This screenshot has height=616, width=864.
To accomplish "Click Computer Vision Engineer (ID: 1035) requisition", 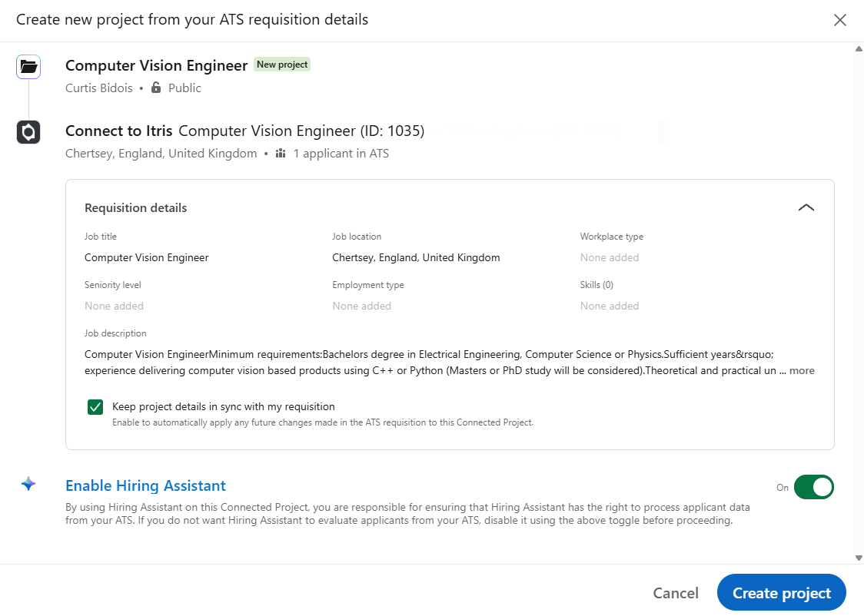I will [x=301, y=131].
